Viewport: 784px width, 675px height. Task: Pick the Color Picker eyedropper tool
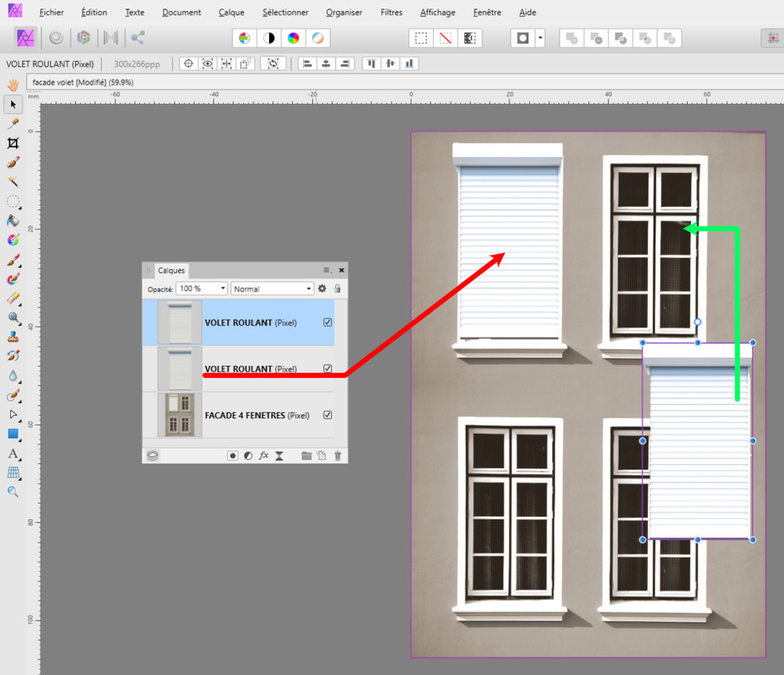[13, 123]
